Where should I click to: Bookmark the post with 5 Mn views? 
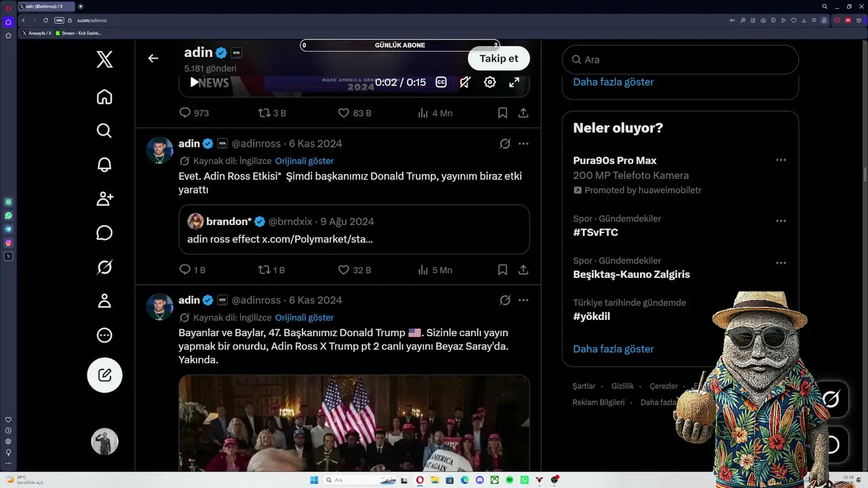coord(502,270)
